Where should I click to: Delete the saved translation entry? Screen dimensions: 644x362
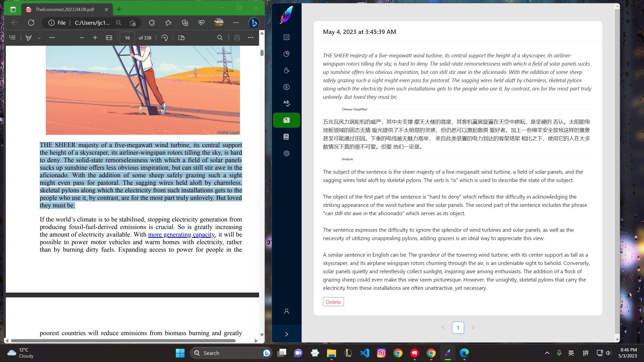[333, 302]
